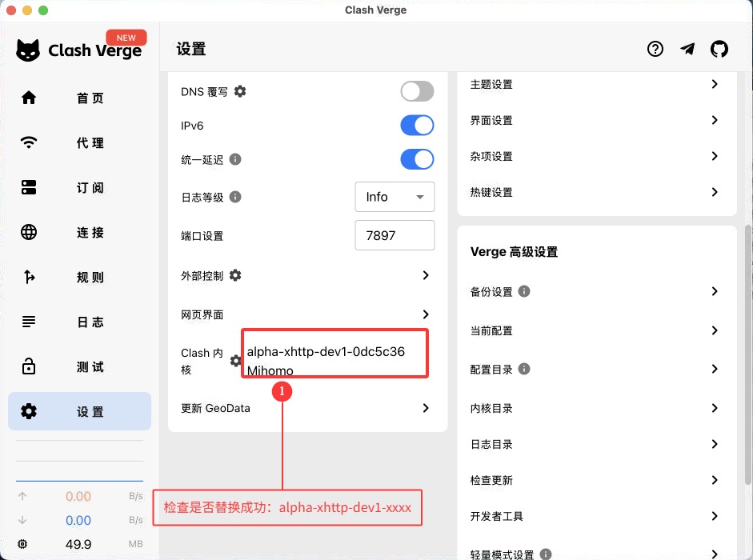Click the settings gear in sidebar
Viewport: 753px width, 560px height.
(29, 411)
